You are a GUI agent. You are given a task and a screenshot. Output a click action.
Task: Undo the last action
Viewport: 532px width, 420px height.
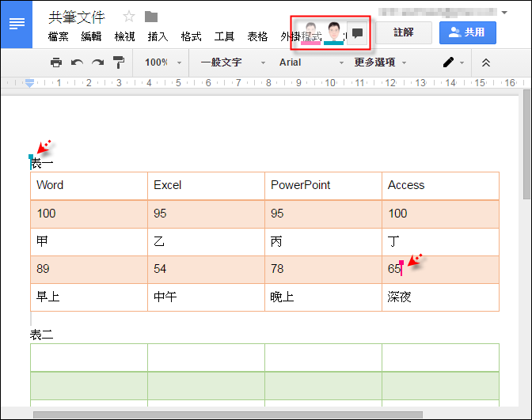[77, 62]
